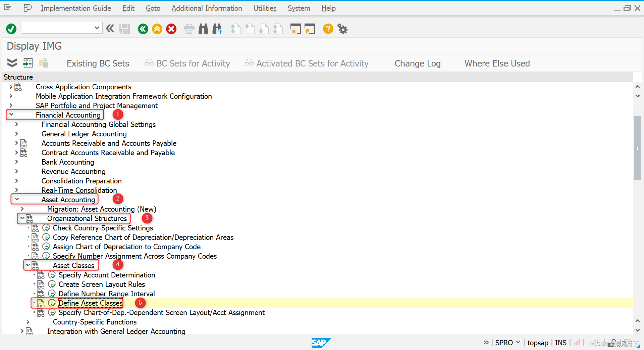Click the status bar expand double-arrow
The width and height of the screenshot is (644, 350).
tap(486, 342)
